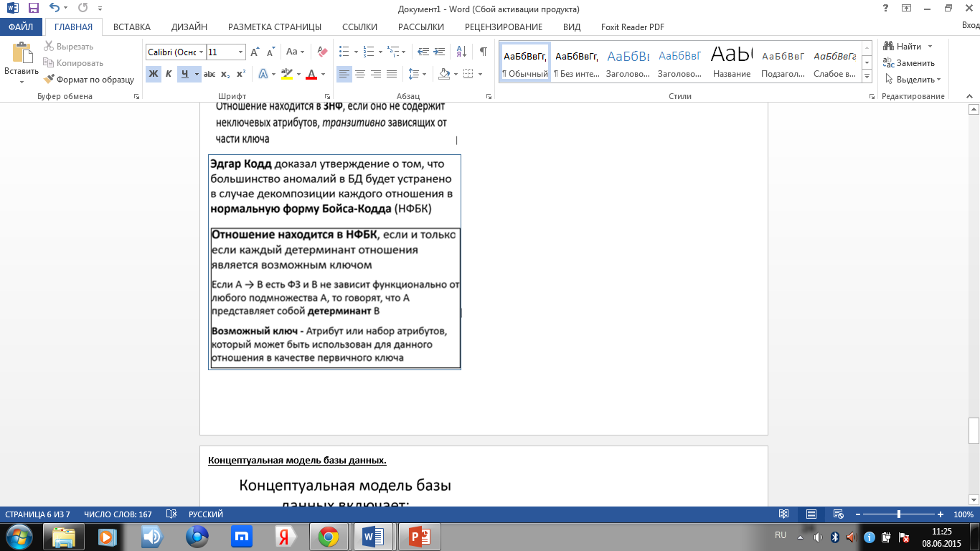Image resolution: width=980 pixels, height=551 pixels.
Task: Zoom out with minus button
Action: point(857,514)
